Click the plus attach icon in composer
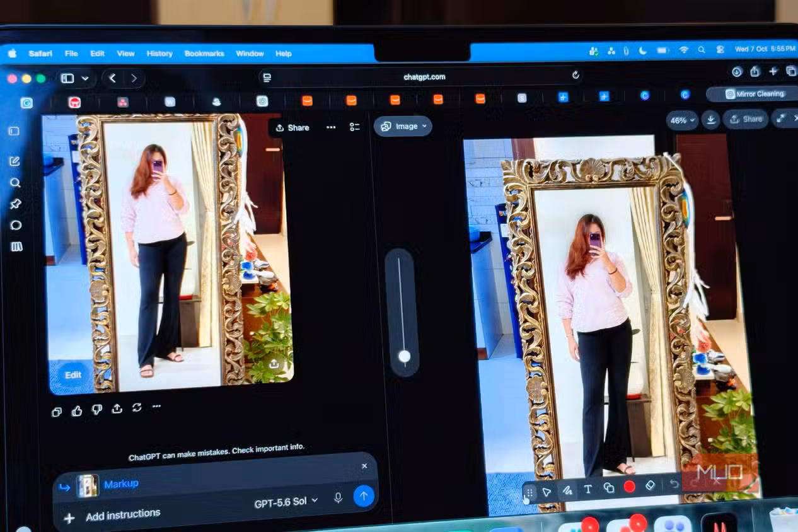The width and height of the screenshot is (798, 532). pyautogui.click(x=69, y=518)
